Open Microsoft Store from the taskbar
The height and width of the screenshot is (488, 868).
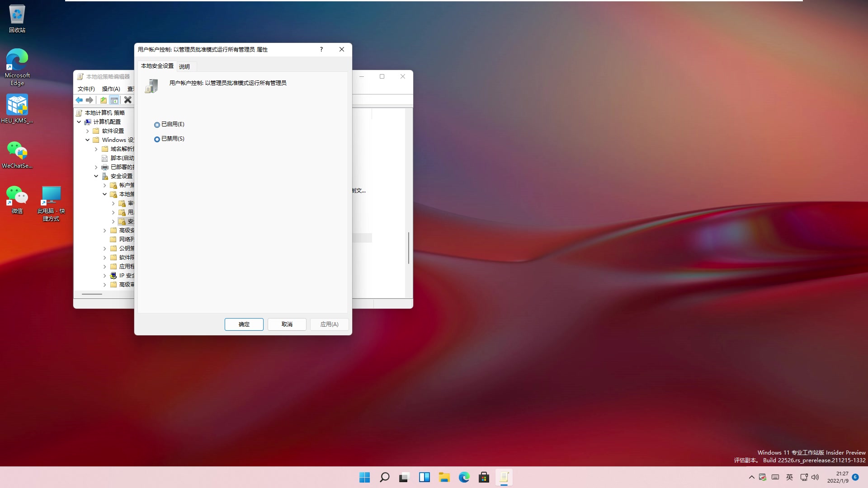pos(484,477)
